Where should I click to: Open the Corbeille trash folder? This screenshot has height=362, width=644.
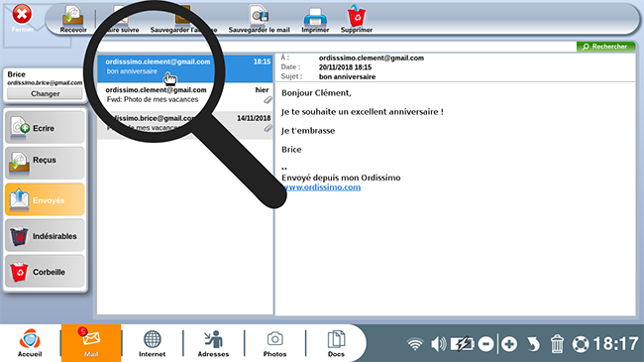click(45, 271)
